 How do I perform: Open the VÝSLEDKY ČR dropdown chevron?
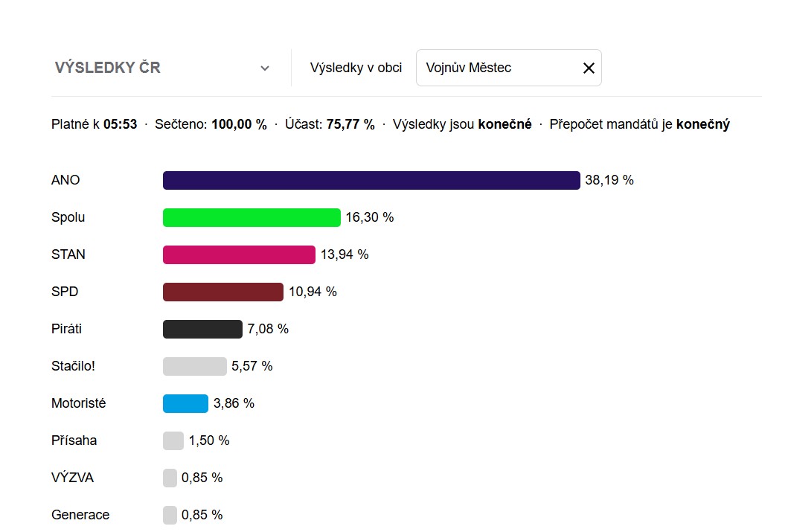(264, 68)
